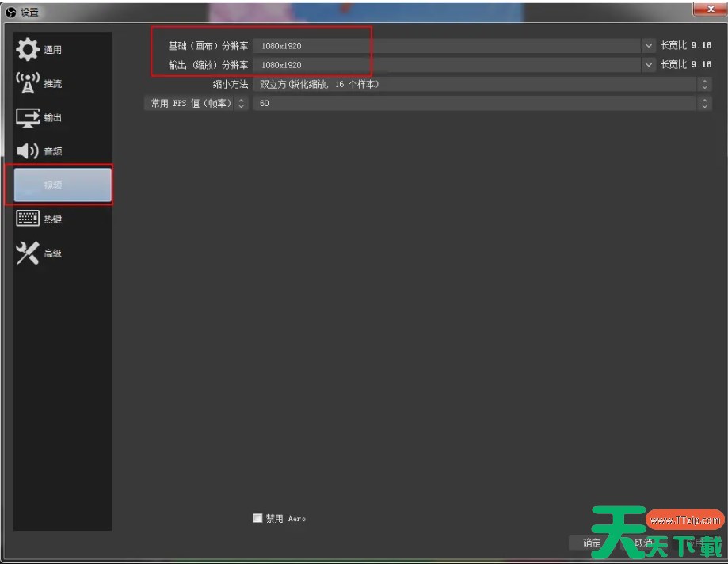Expand the 基础(画布)分辨率 dropdown arrow

click(648, 45)
